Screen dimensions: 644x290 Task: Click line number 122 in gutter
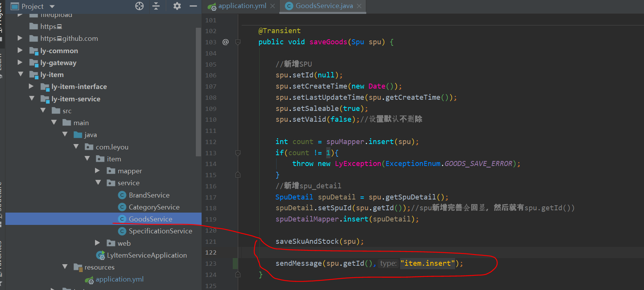tap(211, 253)
